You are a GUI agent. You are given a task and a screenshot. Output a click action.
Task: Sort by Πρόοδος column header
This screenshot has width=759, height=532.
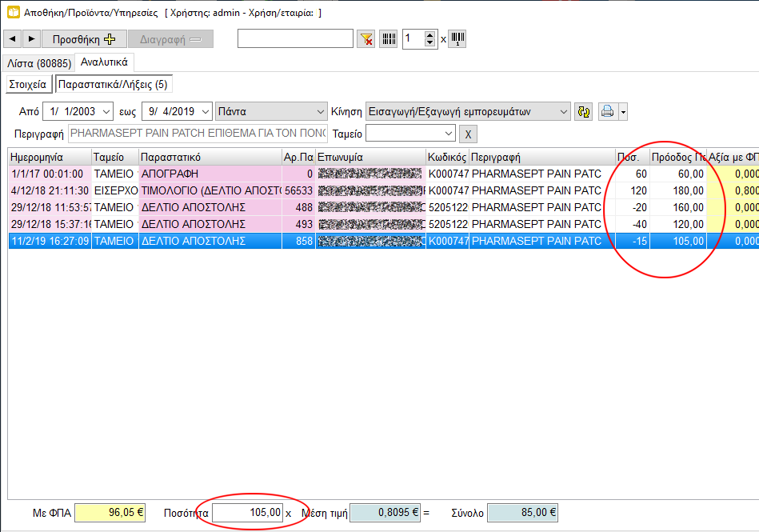(x=677, y=158)
